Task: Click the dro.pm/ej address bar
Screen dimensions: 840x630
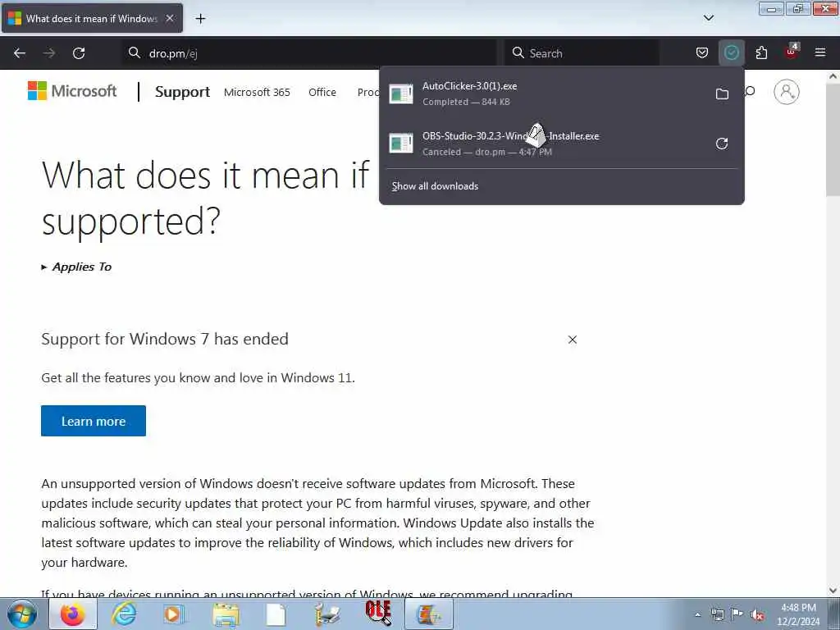Action: point(311,53)
